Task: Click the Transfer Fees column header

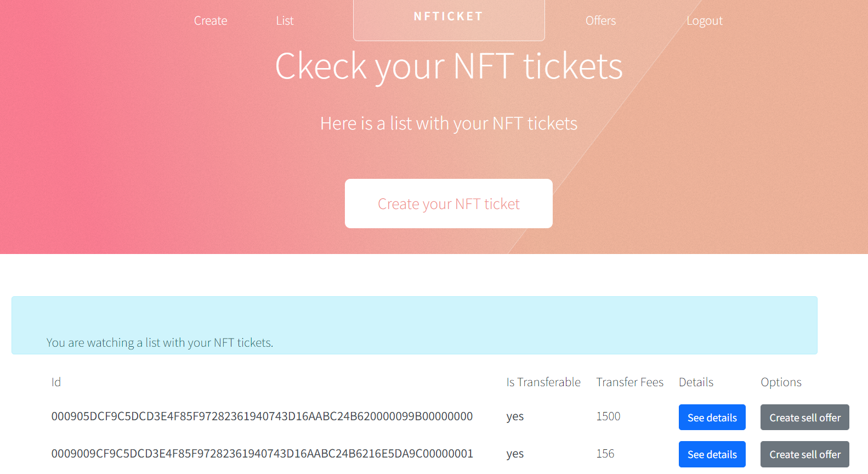Action: (x=629, y=382)
